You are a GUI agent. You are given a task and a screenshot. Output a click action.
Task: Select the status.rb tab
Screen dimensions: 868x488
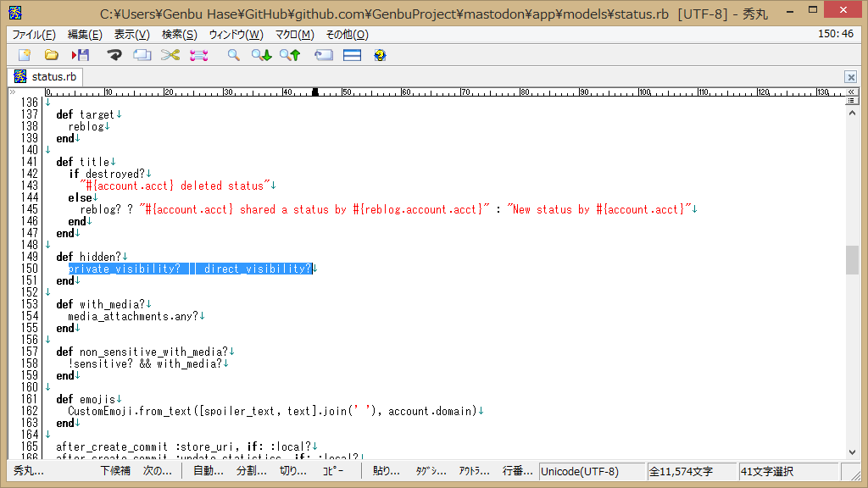[46, 76]
